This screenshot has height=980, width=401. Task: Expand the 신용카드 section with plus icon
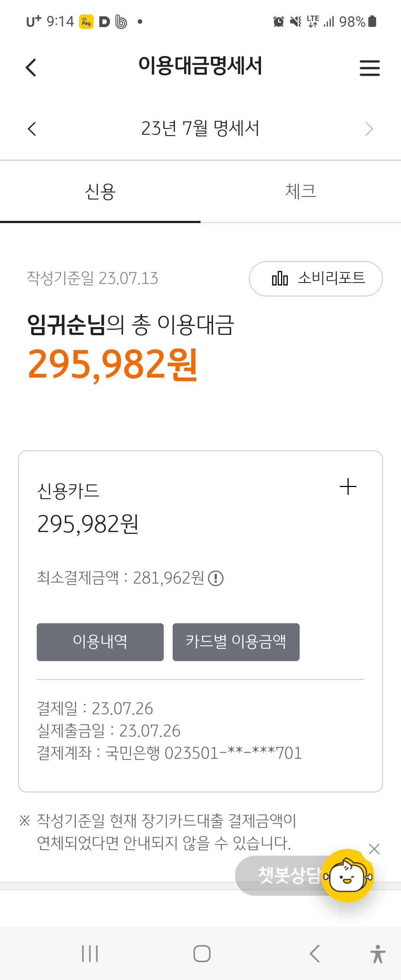(348, 487)
